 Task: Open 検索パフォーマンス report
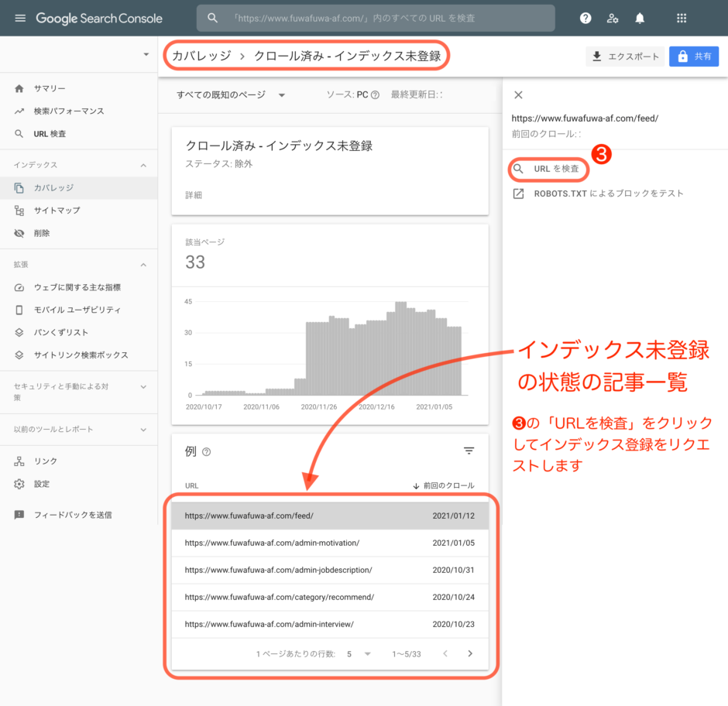(79, 111)
